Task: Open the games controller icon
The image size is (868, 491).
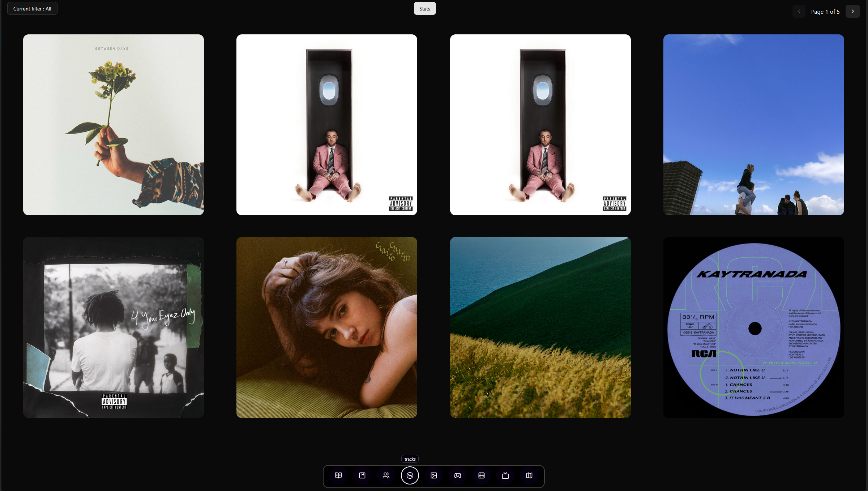Action: 458,475
